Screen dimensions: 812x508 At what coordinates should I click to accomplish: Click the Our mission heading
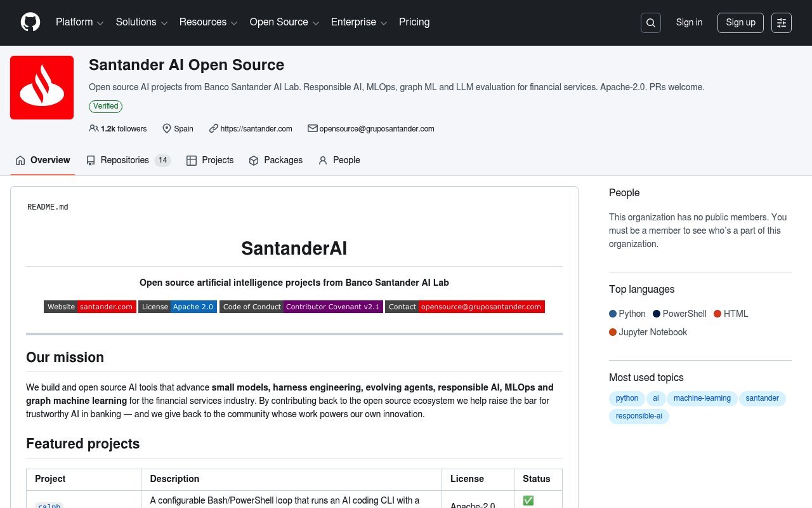(65, 358)
